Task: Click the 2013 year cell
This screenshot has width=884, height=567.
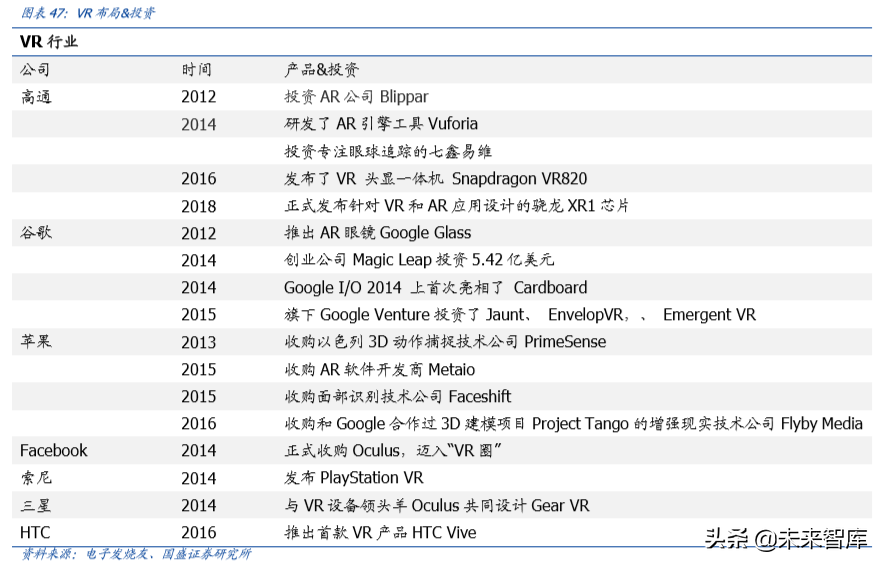Action: coord(198,342)
